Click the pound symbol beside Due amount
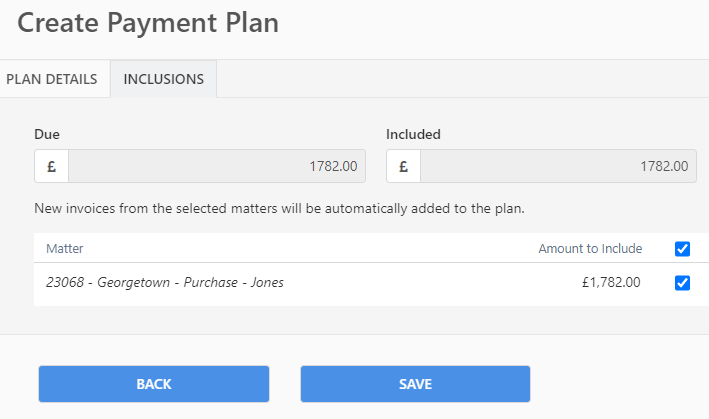 [52, 166]
